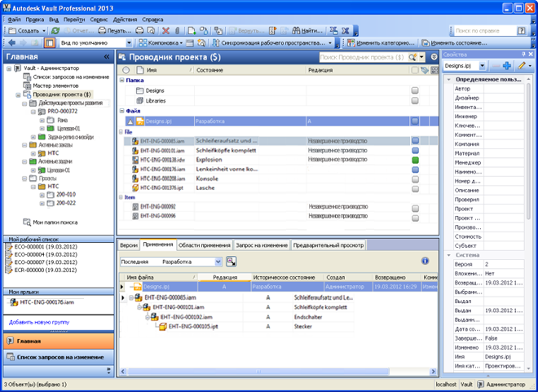
Task: Open the Вид по умолчанию view dropdown
Action: pyautogui.click(x=129, y=43)
